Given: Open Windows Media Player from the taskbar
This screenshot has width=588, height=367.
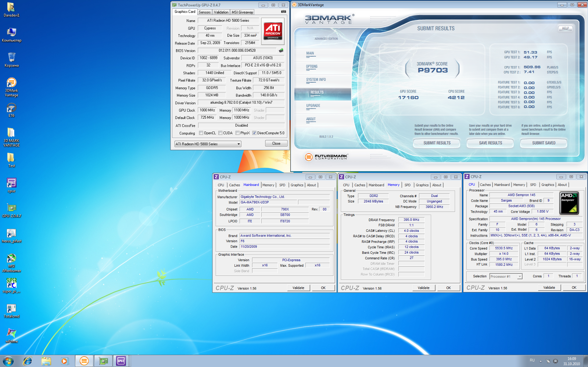Looking at the screenshot, I should tap(65, 361).
